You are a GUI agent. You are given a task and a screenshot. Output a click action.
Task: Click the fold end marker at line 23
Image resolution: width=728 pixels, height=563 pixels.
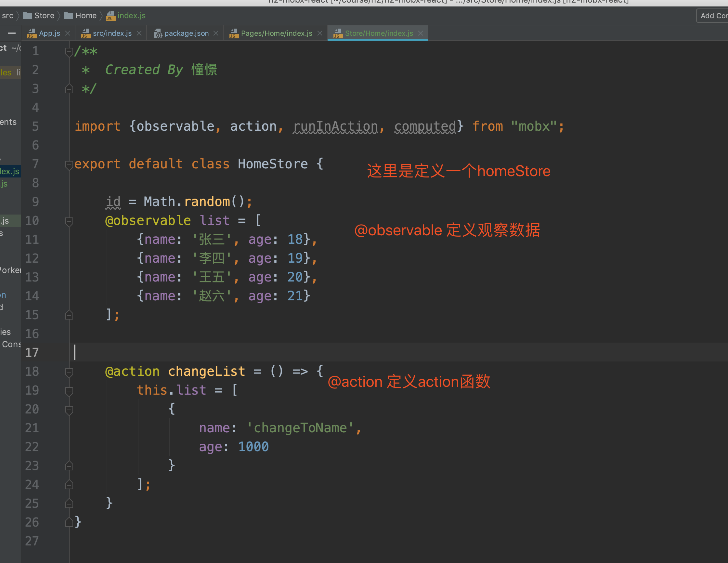coord(69,466)
